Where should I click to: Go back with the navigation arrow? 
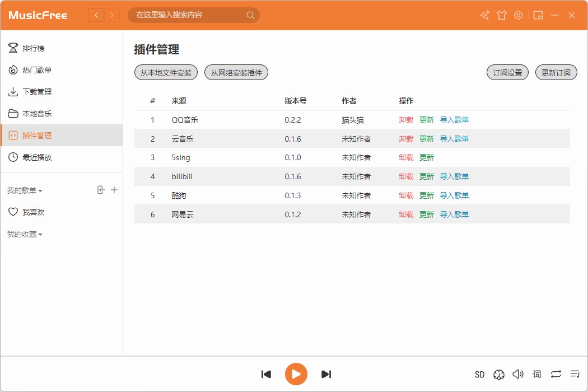96,15
